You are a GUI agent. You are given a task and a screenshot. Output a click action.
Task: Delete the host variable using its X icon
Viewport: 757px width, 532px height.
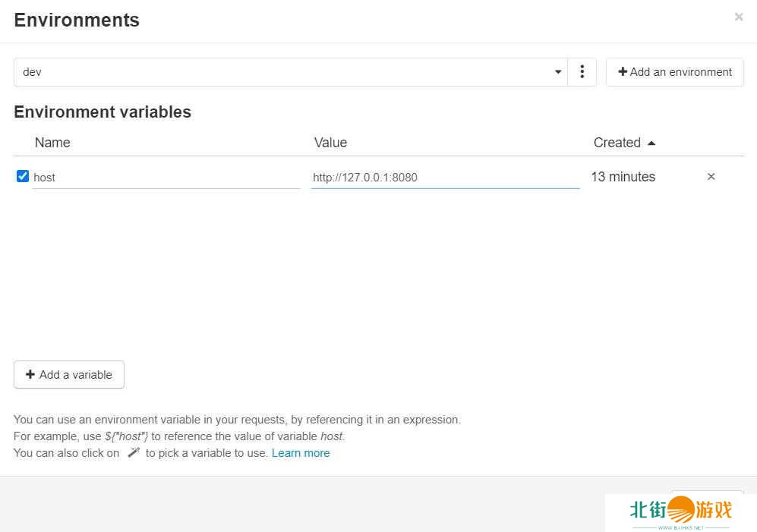tap(711, 177)
